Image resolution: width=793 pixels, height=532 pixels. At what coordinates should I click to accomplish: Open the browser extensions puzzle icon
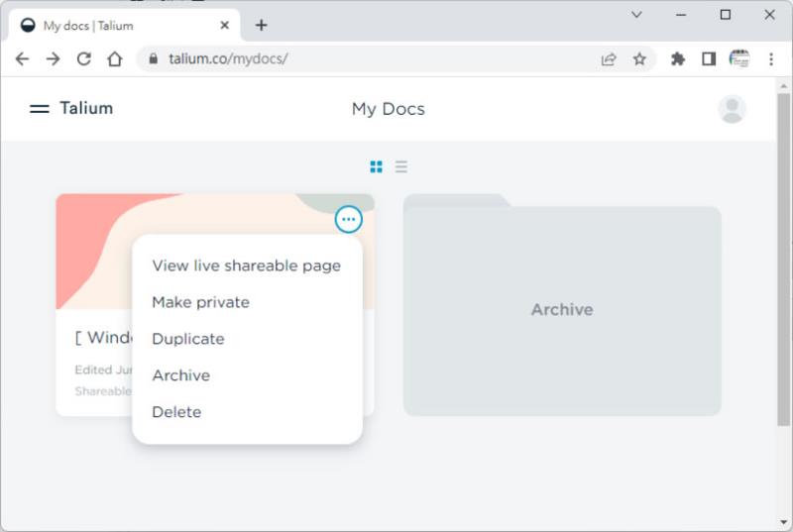tap(678, 59)
